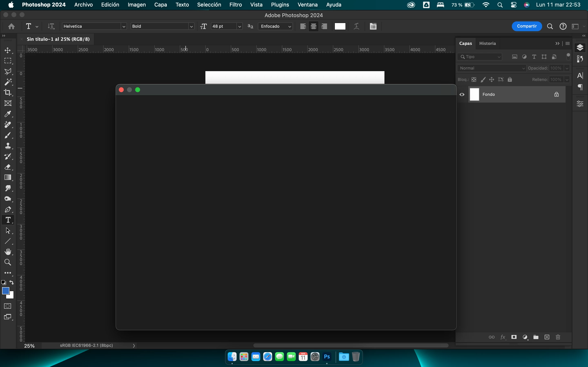This screenshot has width=588, height=367.
Task: Create a new layer with plus icon
Action: pos(547,337)
